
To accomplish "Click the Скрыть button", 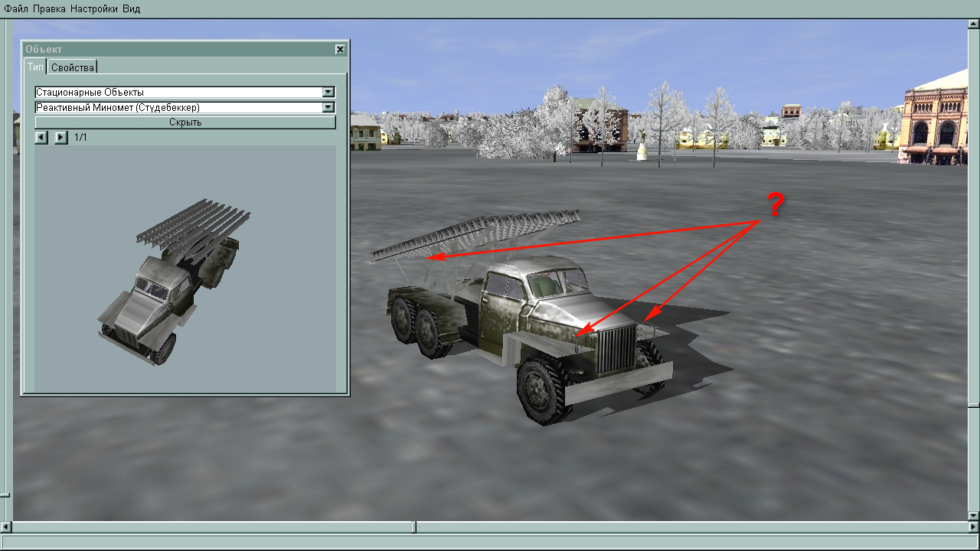I will [185, 122].
